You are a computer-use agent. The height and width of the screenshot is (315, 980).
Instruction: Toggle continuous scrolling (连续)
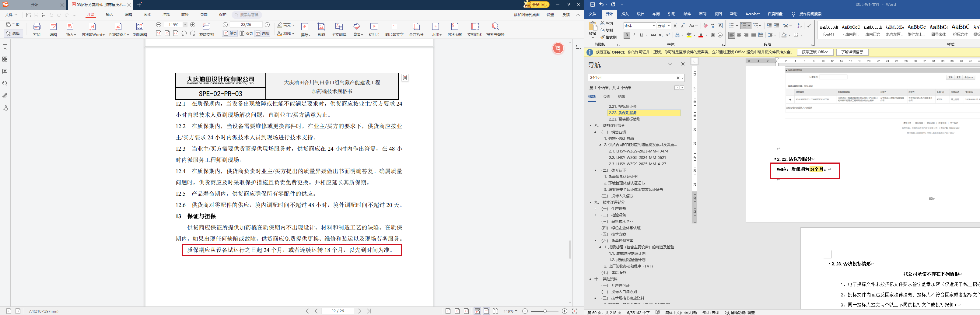[x=262, y=33]
